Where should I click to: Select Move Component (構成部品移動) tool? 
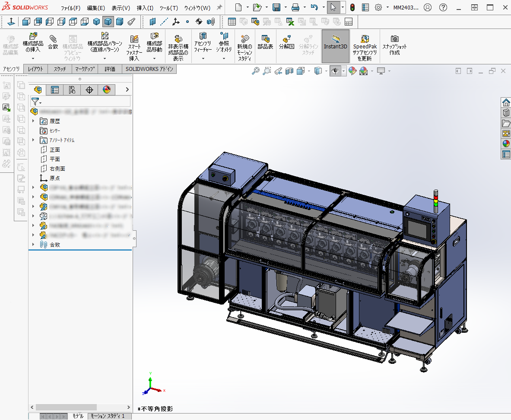click(154, 42)
